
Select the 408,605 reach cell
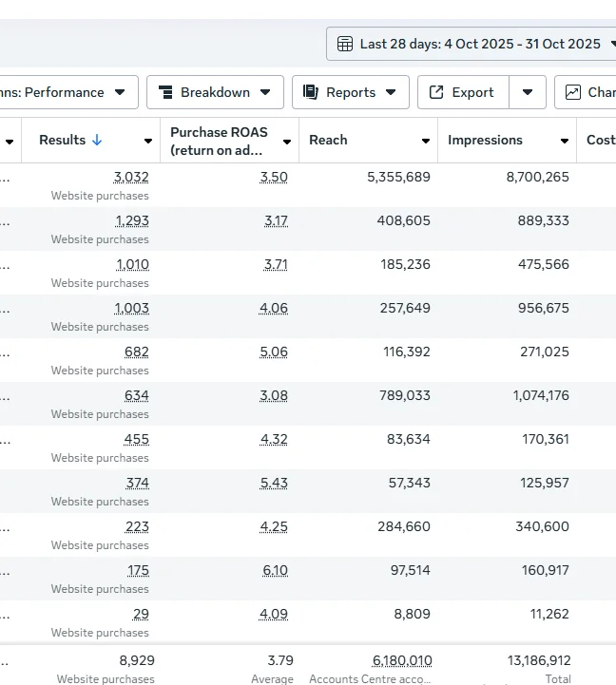coord(403,220)
